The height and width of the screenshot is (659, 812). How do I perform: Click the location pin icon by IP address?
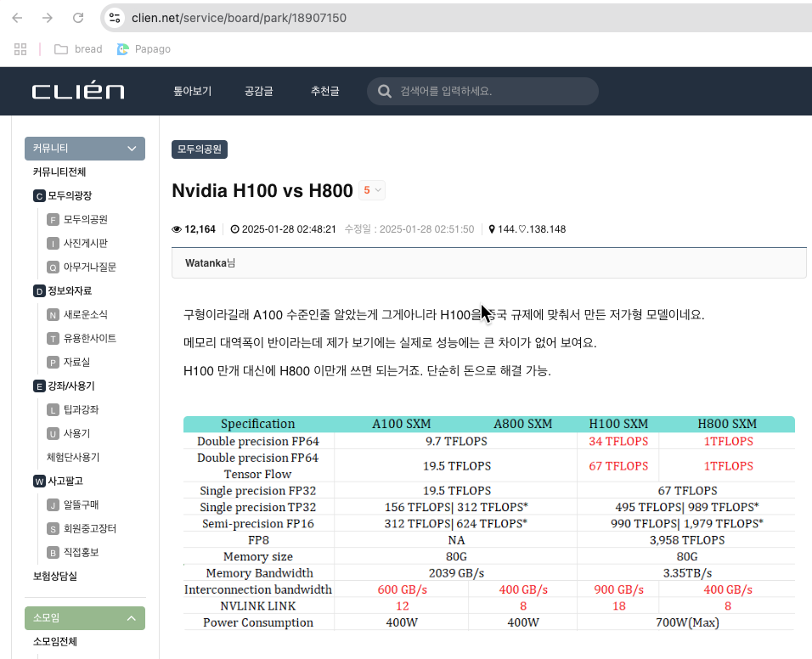492,229
